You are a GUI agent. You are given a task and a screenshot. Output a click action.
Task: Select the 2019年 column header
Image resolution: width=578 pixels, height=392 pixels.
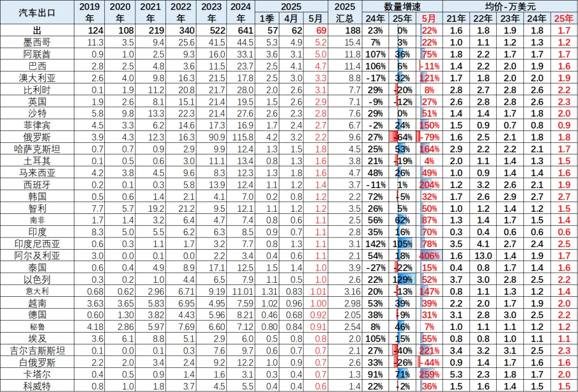(x=89, y=12)
